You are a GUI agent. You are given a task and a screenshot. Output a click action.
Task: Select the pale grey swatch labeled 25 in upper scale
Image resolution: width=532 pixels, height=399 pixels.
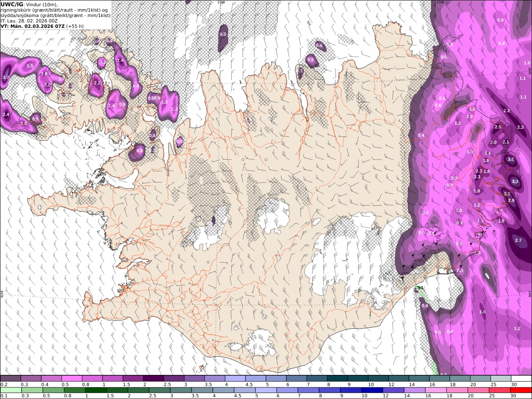(500, 379)
